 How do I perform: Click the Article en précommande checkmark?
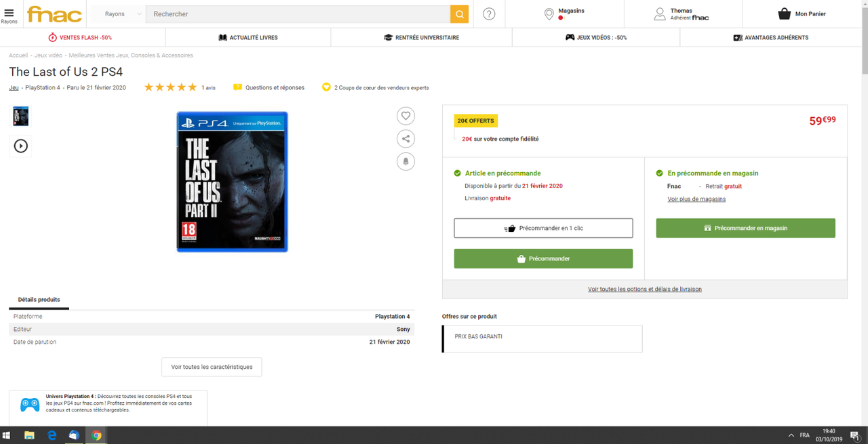458,173
